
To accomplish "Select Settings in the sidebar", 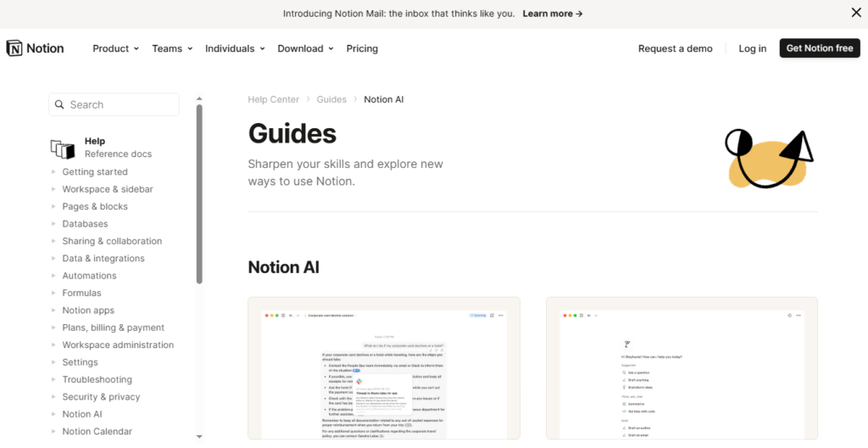I will [x=80, y=362].
